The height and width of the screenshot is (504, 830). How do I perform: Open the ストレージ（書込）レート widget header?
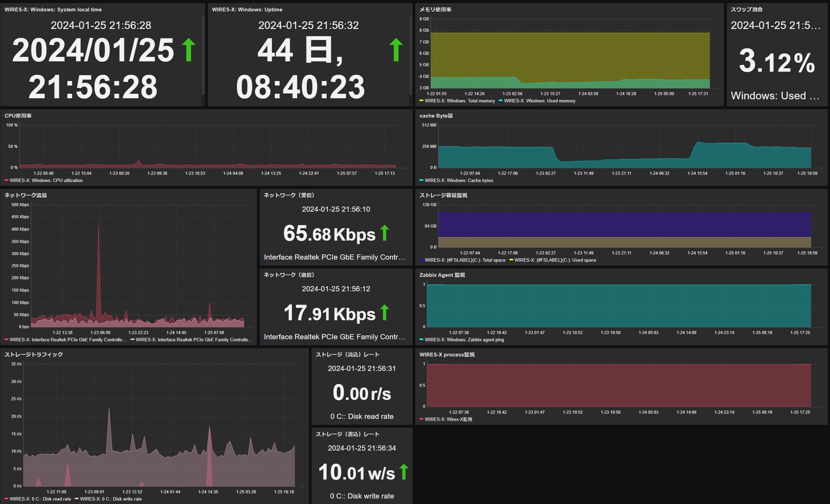(x=347, y=434)
